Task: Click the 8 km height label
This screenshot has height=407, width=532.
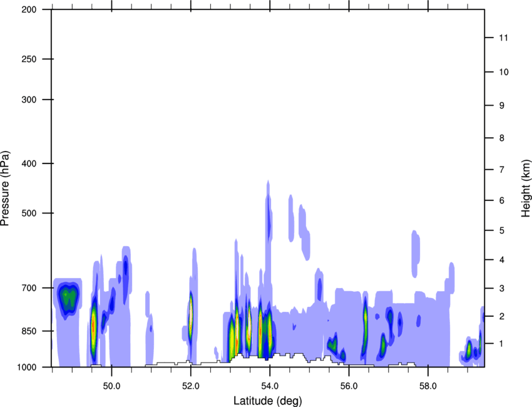Action: click(502, 138)
